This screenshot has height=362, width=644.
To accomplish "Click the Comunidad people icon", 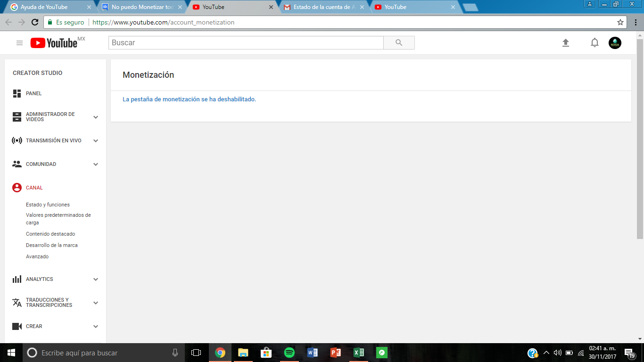I will [x=17, y=164].
